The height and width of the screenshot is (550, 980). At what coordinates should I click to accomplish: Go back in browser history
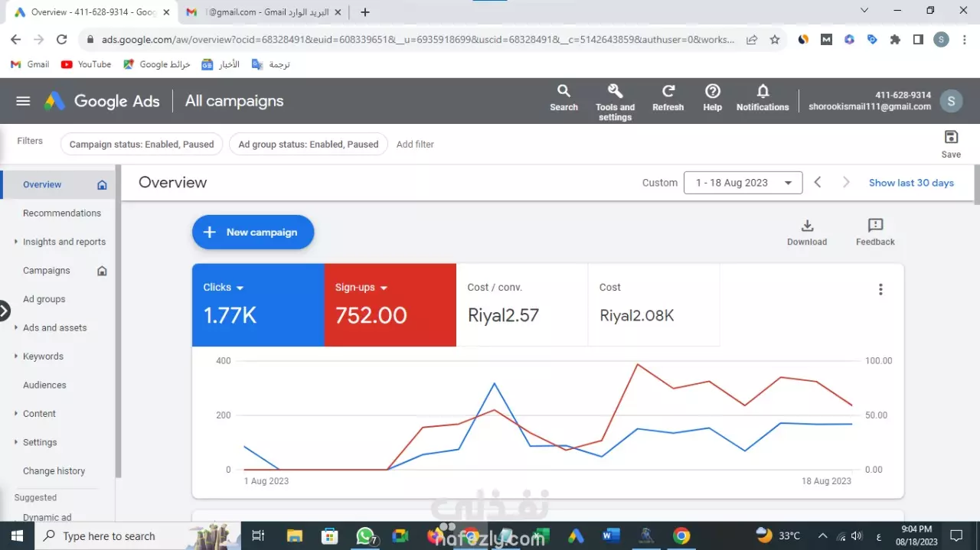[x=16, y=40]
